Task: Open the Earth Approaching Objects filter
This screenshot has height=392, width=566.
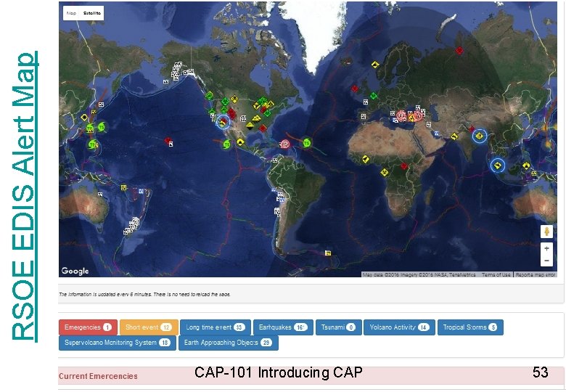Action: [x=229, y=343]
